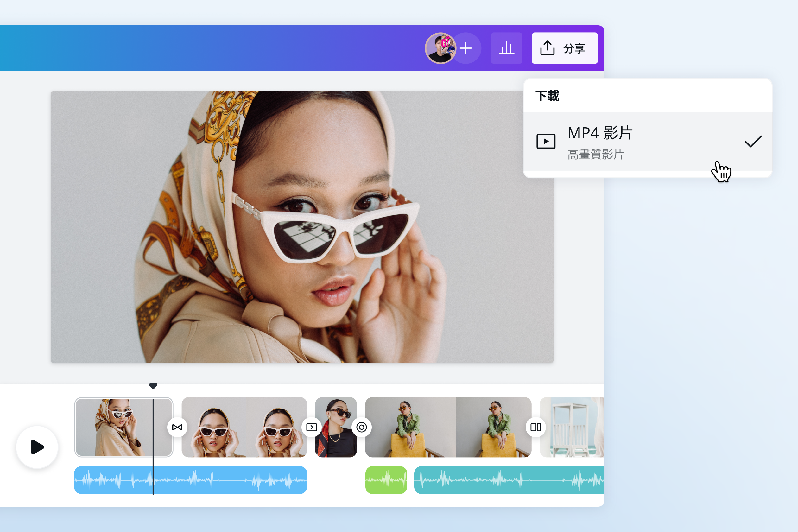The image size is (798, 532).
Task: Click the playhead marker above the timeline
Action: [x=153, y=386]
